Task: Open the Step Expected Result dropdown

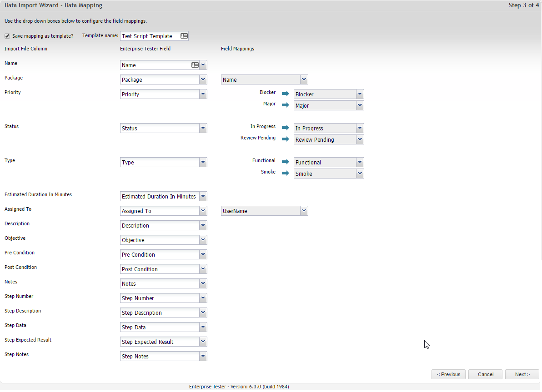Action: point(203,342)
